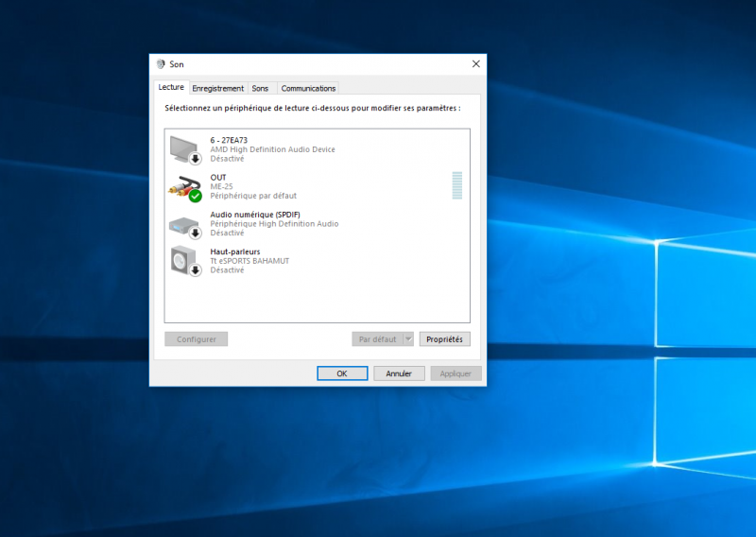Screen dimensions: 756x537
Task: Select the Tt eSPORTS BAHAMUT entry text
Action: click(249, 261)
